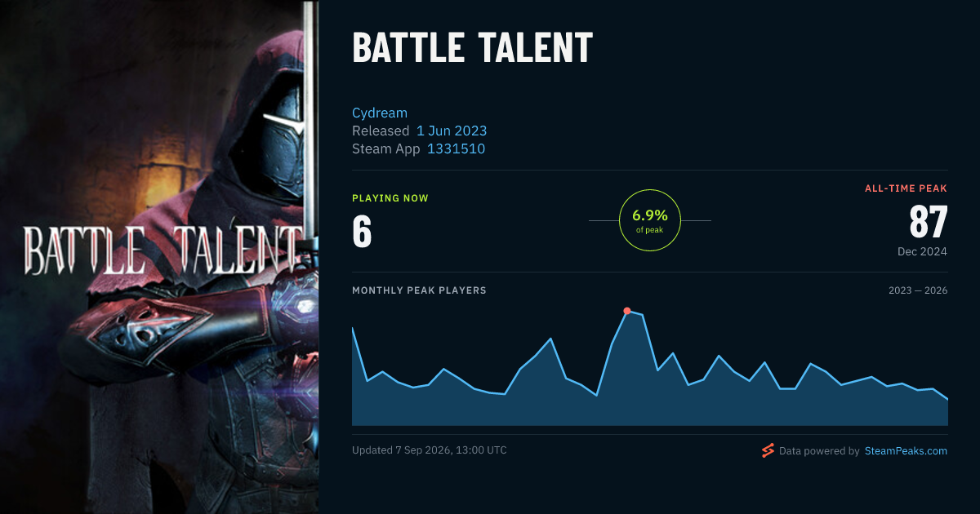Click the 2023 — 2026 range label

tap(918, 290)
